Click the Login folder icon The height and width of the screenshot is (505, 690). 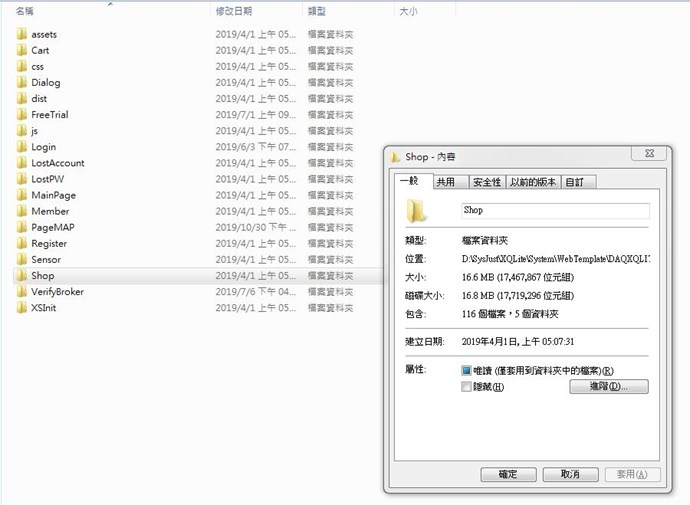coord(22,146)
